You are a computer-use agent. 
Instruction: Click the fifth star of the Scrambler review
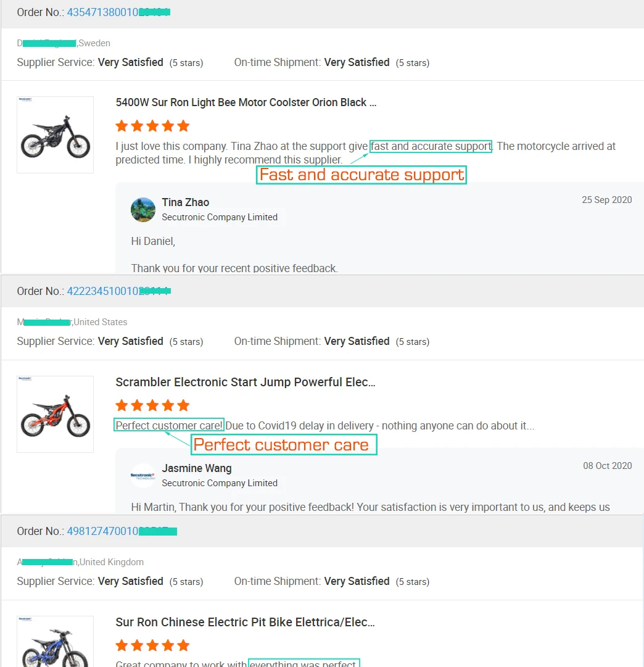click(183, 405)
